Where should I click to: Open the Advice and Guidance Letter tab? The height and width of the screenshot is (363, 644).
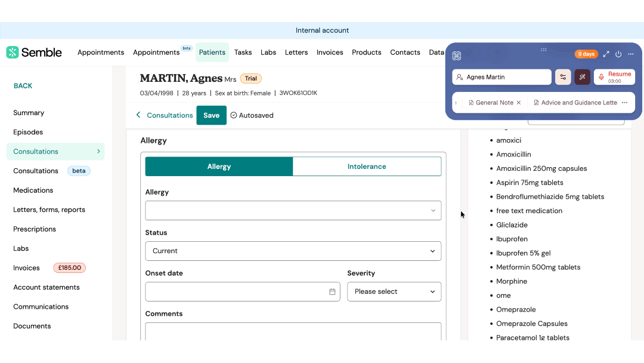576,103
